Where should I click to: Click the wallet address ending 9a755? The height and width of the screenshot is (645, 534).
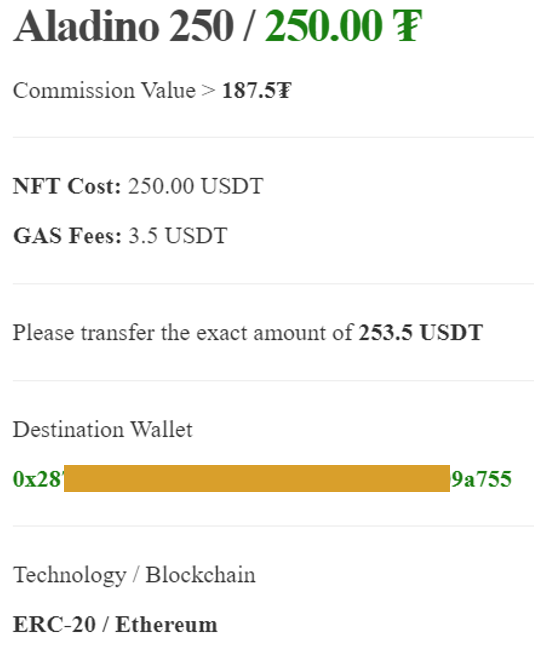(x=481, y=479)
